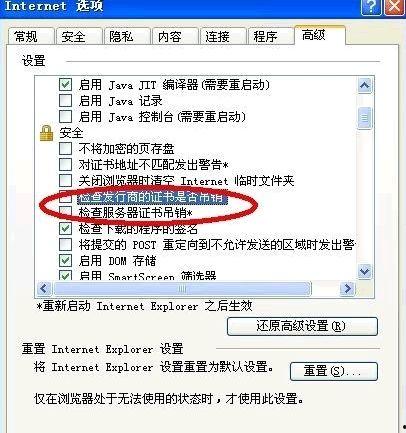
Task: Go to the 连接 tab
Action: 222,36
